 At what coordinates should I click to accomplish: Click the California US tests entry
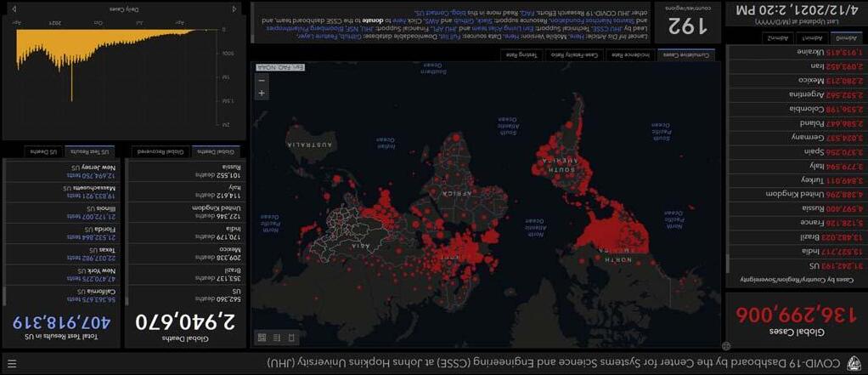click(62, 295)
